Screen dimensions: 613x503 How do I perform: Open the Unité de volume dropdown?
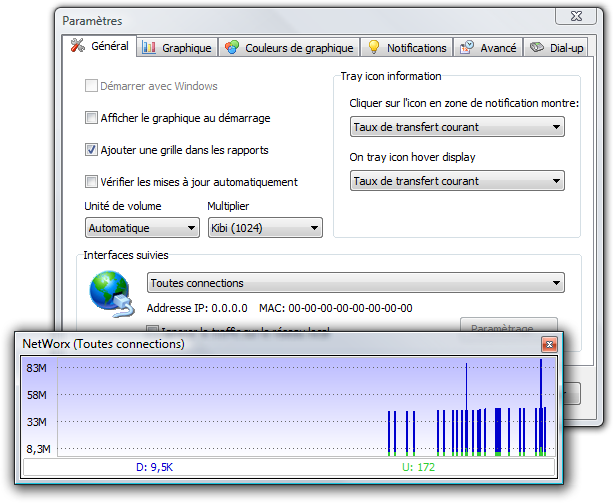[142, 228]
